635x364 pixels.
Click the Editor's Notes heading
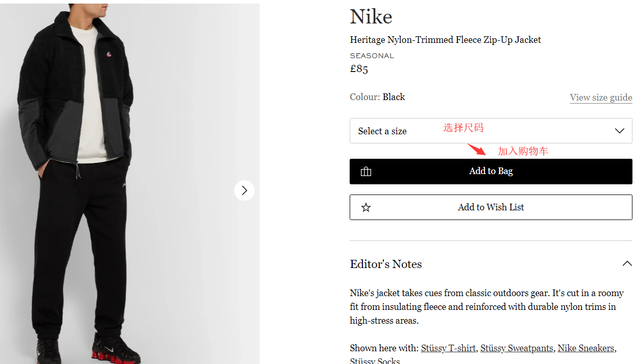[386, 264]
